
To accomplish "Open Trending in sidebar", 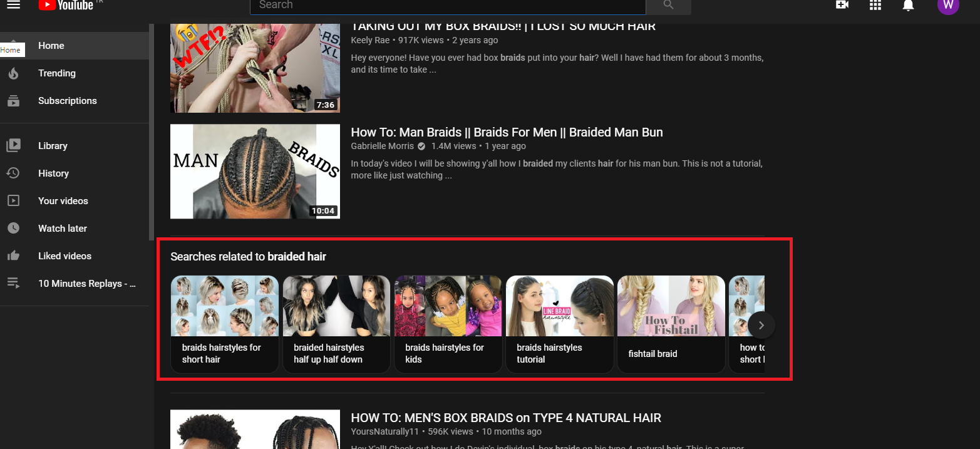I will 75,73.
